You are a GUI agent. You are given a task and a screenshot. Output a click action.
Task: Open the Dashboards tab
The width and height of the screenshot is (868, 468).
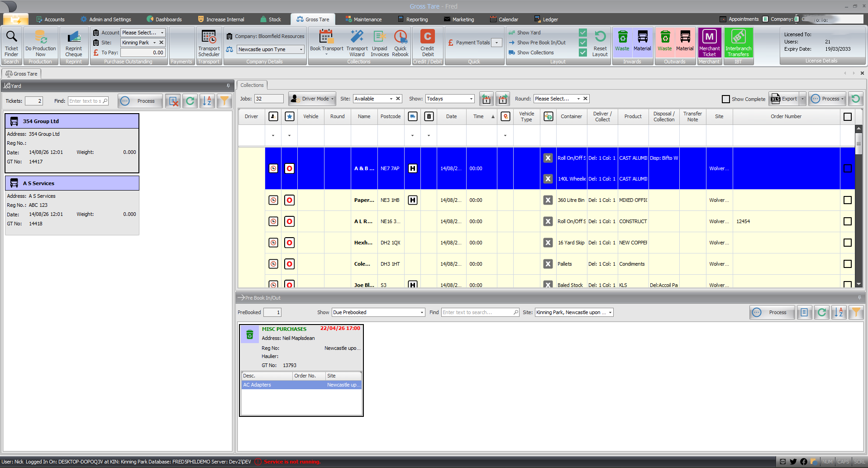point(164,19)
